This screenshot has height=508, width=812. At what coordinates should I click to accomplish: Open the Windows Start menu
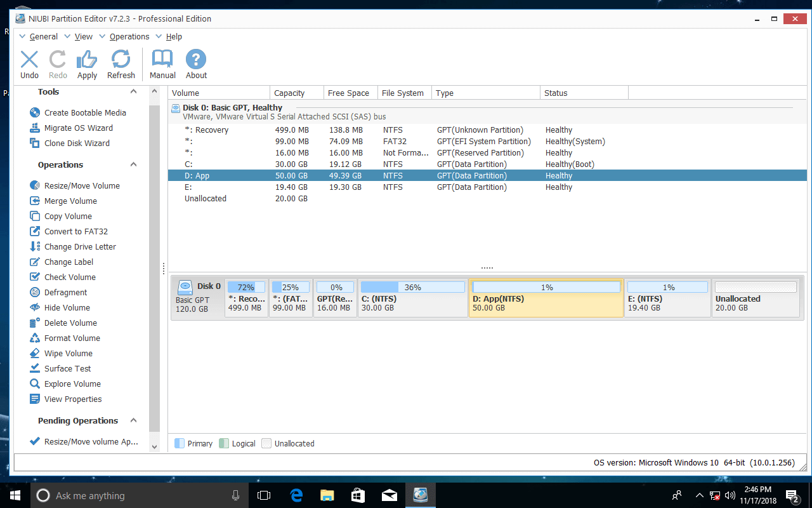click(15, 495)
